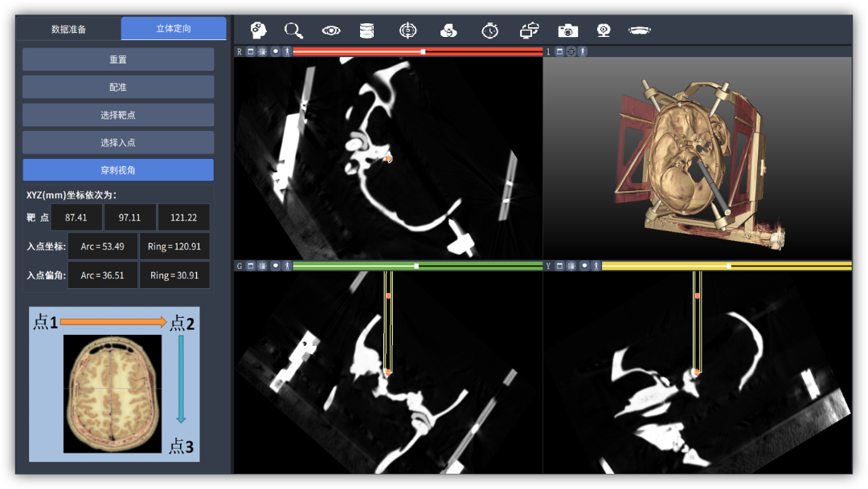Screen dimensions: 868x489
Task: Click the webcam icon in toolbar
Action: click(604, 31)
